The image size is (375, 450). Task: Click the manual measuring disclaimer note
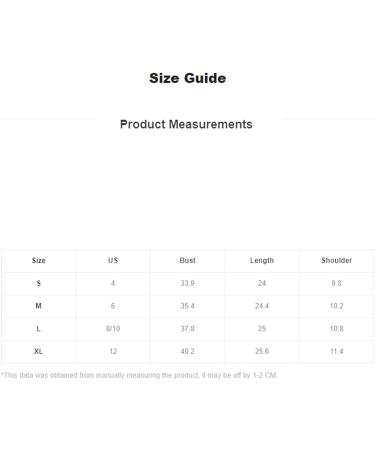139,375
